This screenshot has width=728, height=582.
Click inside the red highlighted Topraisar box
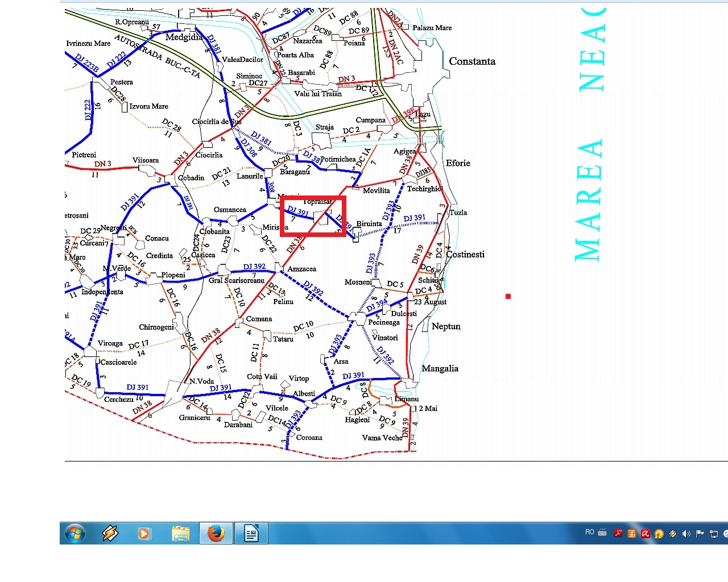point(313,216)
